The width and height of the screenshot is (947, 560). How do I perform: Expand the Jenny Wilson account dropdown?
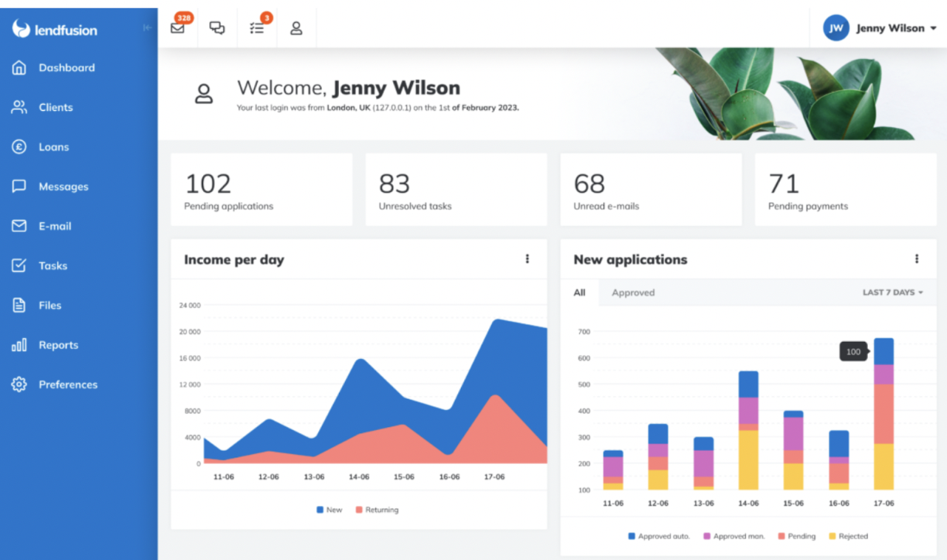click(x=881, y=28)
